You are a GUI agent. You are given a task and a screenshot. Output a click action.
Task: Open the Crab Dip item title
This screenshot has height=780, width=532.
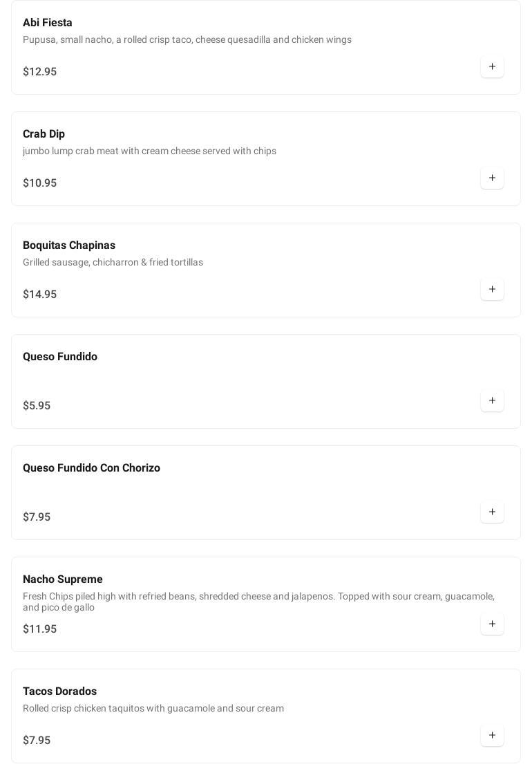(44, 134)
